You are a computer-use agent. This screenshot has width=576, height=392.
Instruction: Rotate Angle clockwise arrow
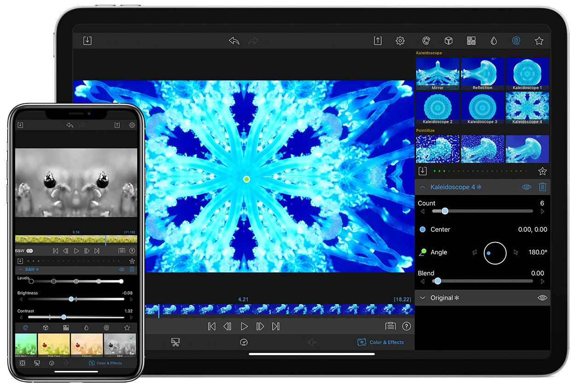click(x=516, y=252)
